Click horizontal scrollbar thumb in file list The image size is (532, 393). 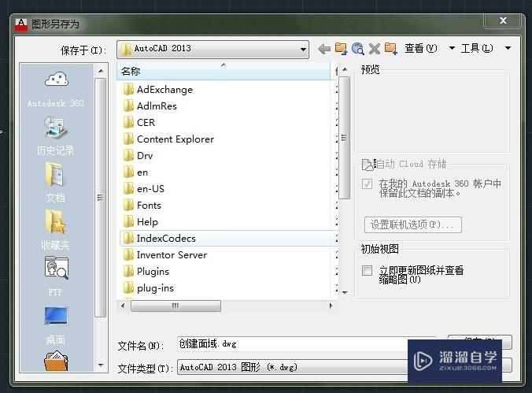click(175, 306)
